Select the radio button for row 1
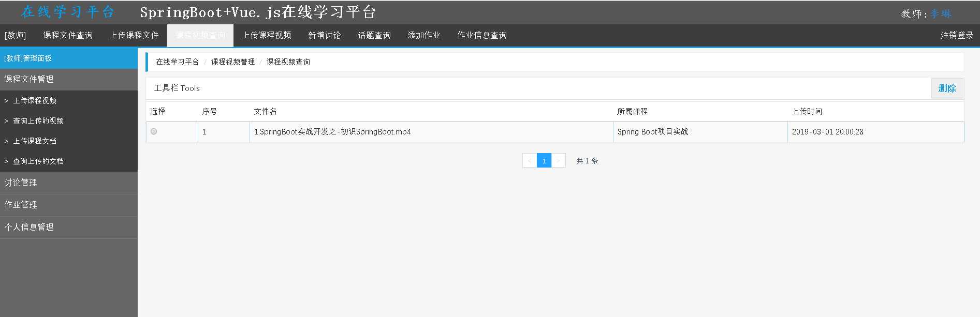980x317 pixels. 154,131
